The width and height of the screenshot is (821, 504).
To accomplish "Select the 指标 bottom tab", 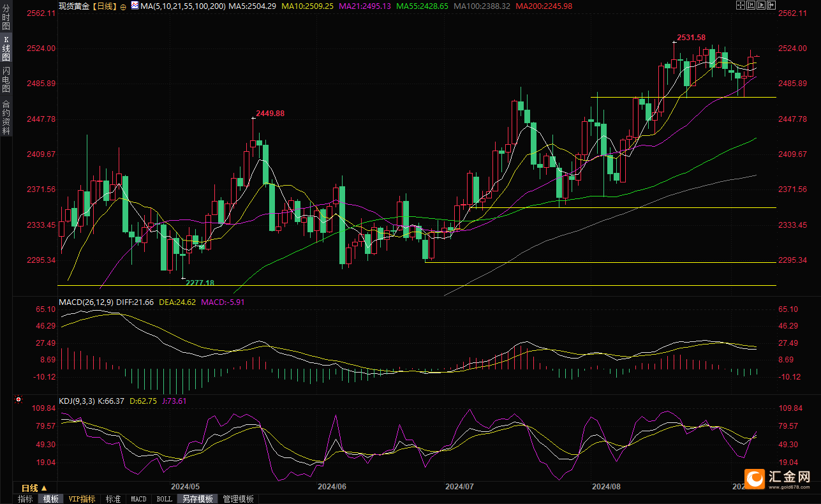I will 26,499.
